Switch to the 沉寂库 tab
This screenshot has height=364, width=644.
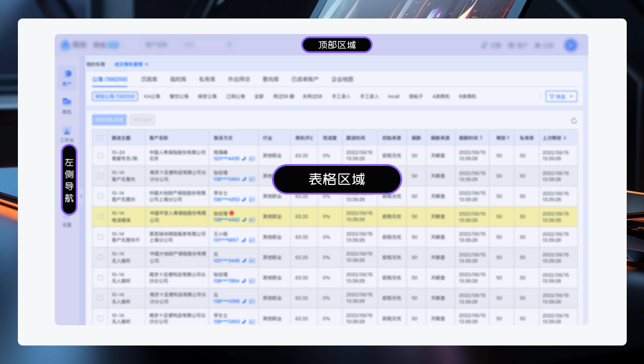[149, 79]
